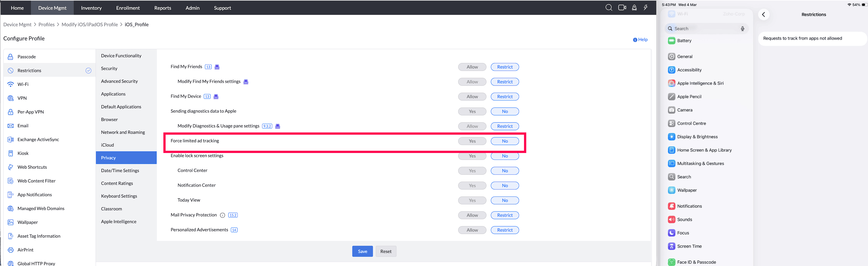Viewport: 868px width, 266px height.
Task: Click the Reset button
Action: click(386, 251)
